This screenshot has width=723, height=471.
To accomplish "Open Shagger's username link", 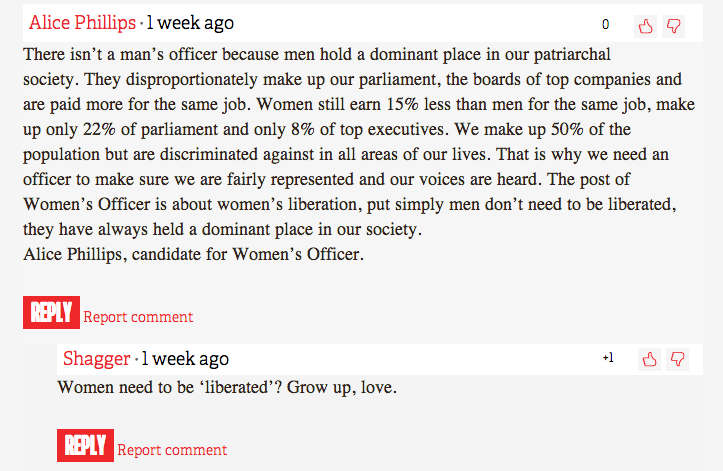I will point(97,358).
